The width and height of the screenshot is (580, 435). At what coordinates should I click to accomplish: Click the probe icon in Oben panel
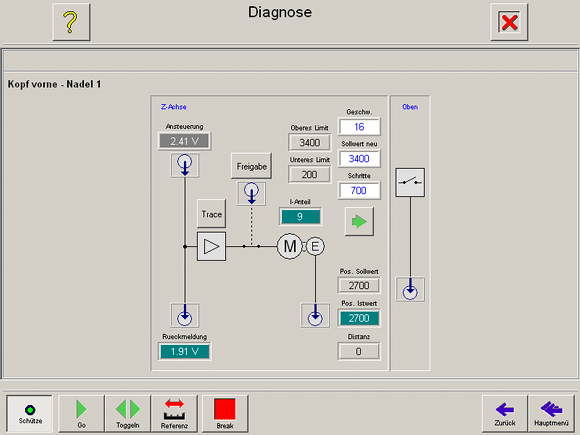410,289
